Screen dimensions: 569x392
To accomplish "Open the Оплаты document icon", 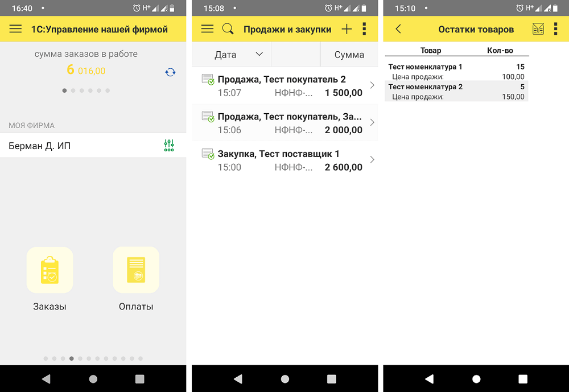I will click(136, 270).
